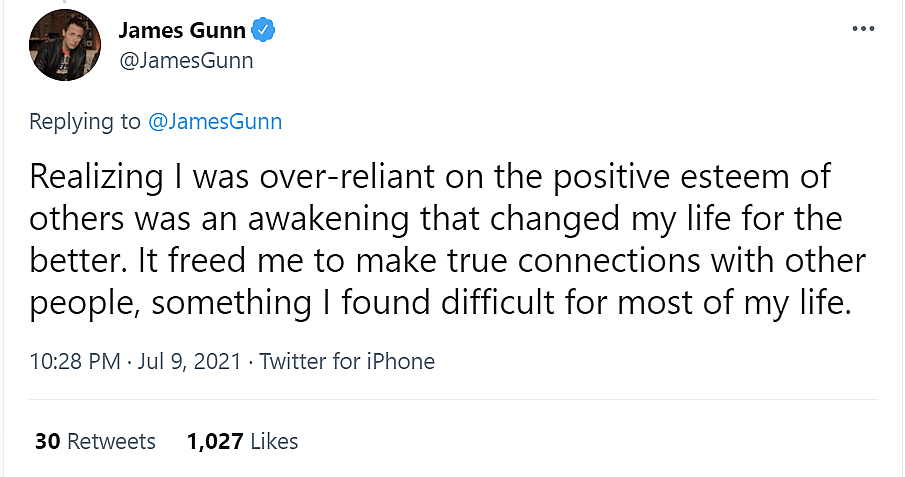Click the tweet line starting "others was an awakening"
The image size is (905, 477).
pos(436,219)
